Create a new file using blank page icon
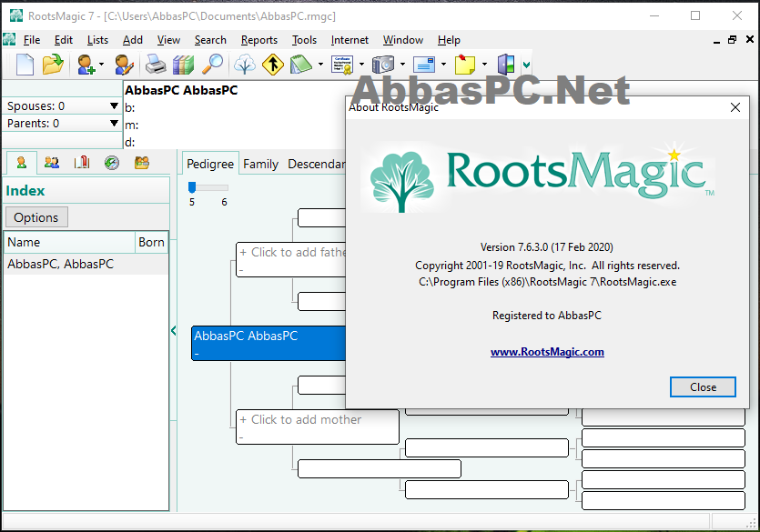This screenshot has width=760, height=532. 25,64
